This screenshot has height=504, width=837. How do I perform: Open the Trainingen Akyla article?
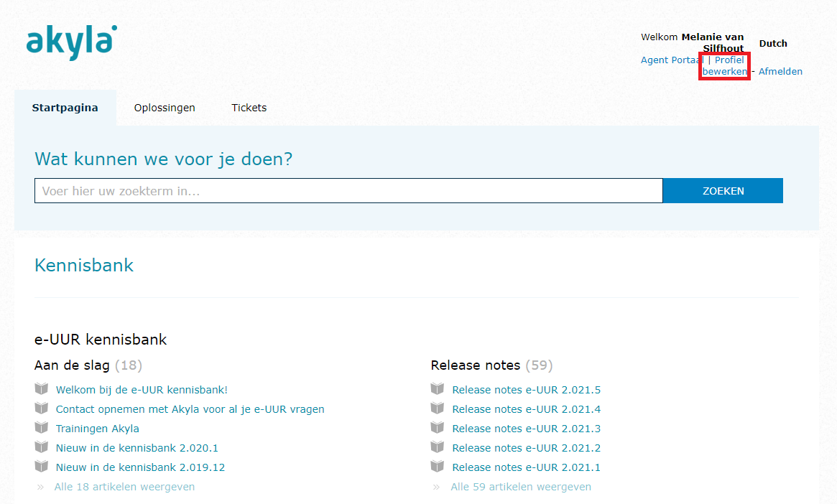point(97,429)
